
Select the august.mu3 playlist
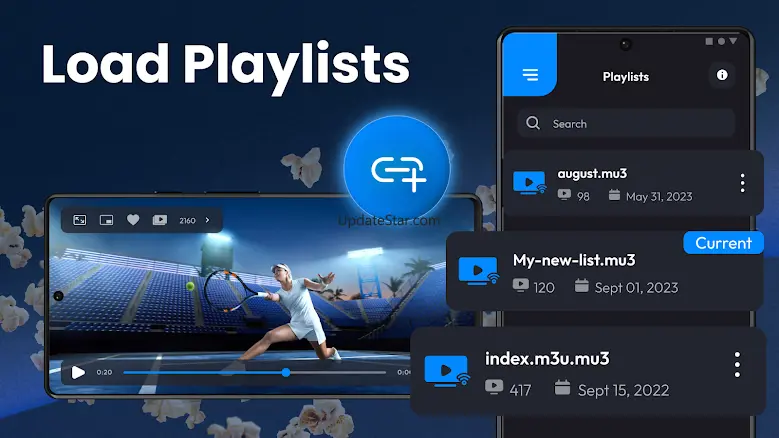click(633, 183)
